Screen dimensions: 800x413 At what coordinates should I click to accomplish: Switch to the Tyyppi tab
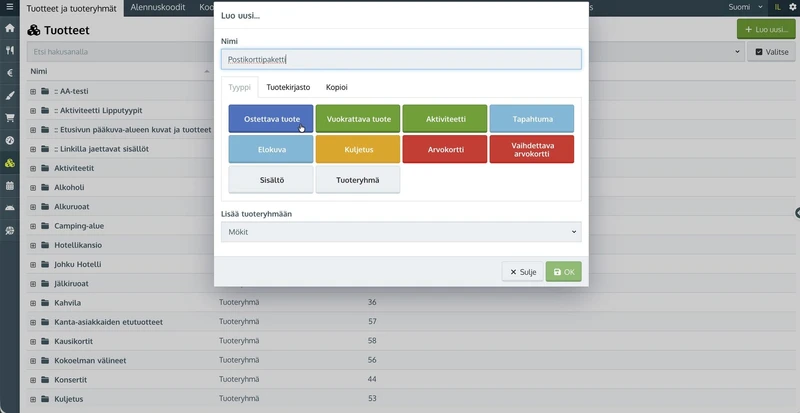tap(239, 87)
